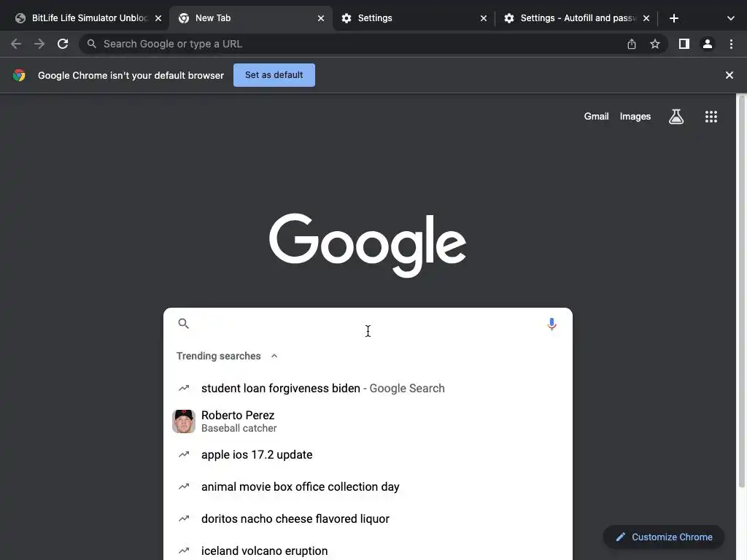This screenshot has width=747, height=560.
Task: Click Roberto Perez thumbnail photo
Action: [x=183, y=421]
